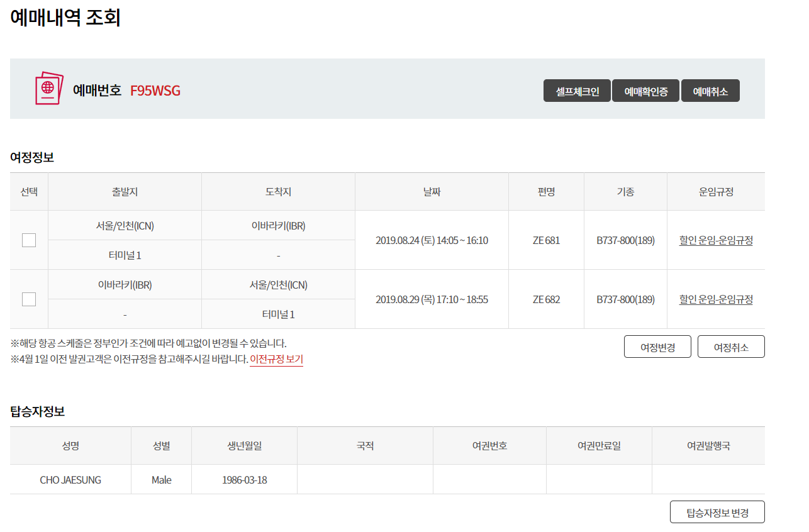
Task: Click the 예매내역 조회 page heading
Action: (65, 16)
